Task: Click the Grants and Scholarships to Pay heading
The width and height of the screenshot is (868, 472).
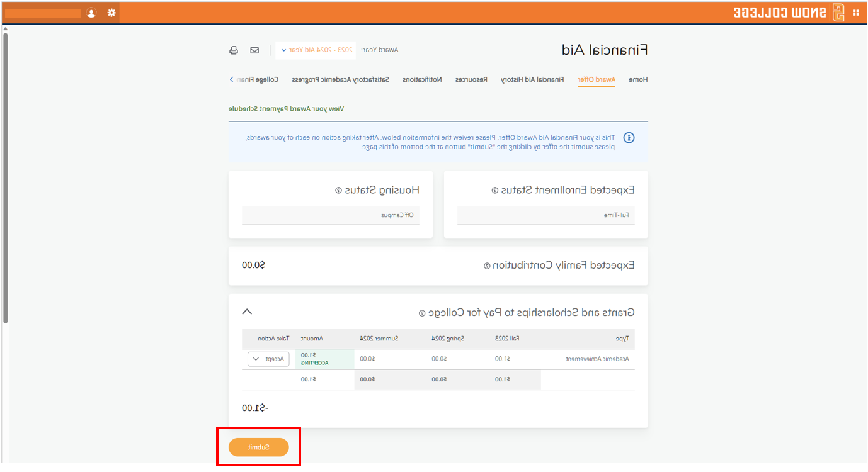Action: click(x=532, y=313)
